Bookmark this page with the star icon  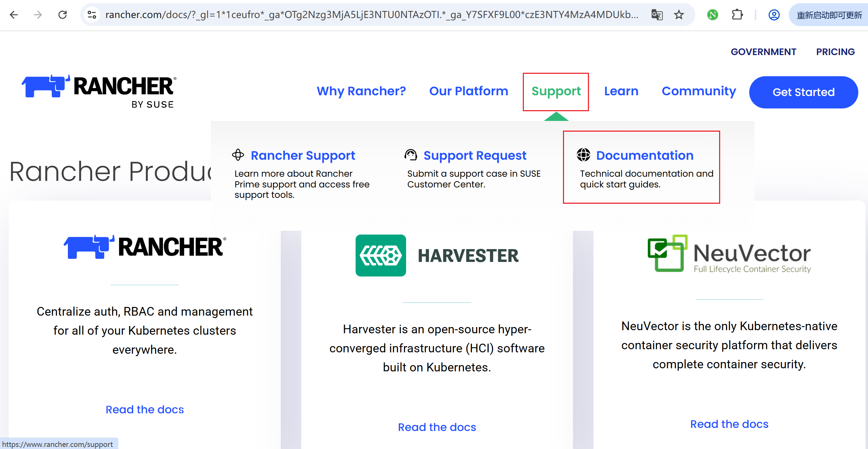click(679, 15)
